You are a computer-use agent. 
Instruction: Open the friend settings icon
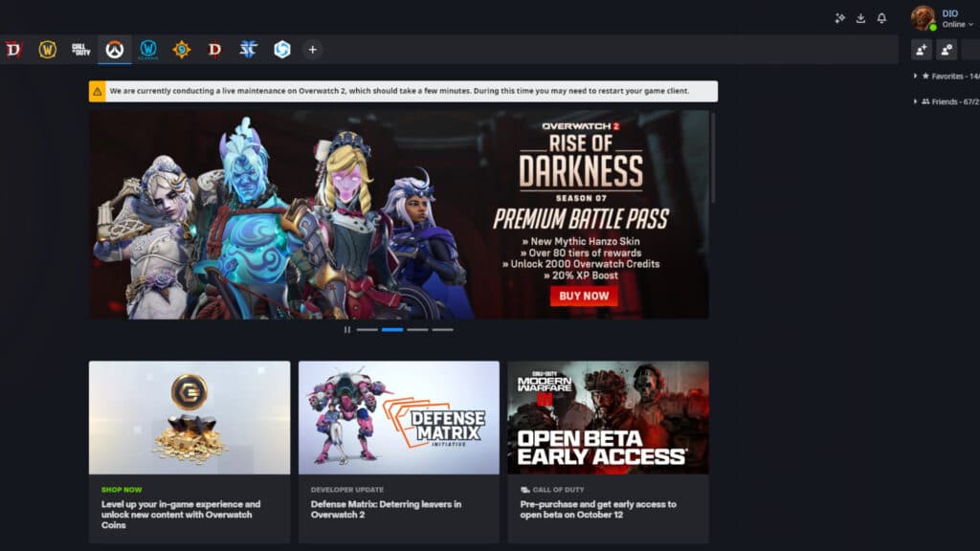pyautogui.click(x=947, y=50)
